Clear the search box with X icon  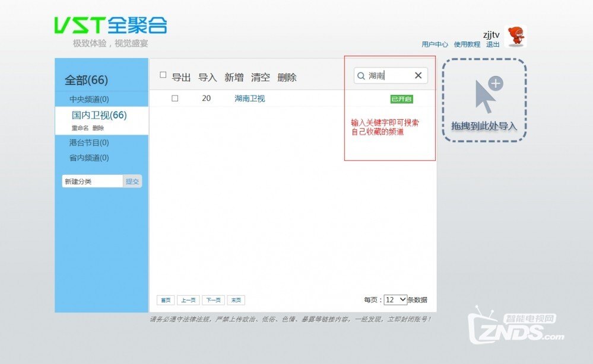[x=418, y=75]
